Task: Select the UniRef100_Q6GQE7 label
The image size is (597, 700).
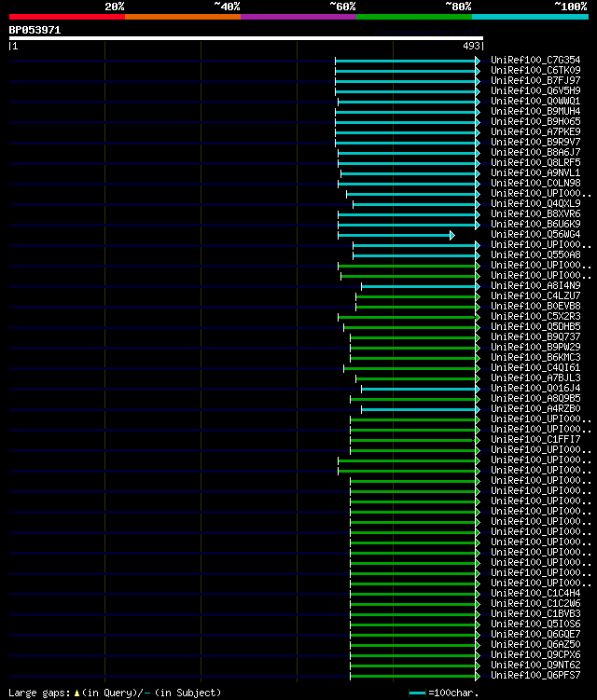Action: pos(535,635)
